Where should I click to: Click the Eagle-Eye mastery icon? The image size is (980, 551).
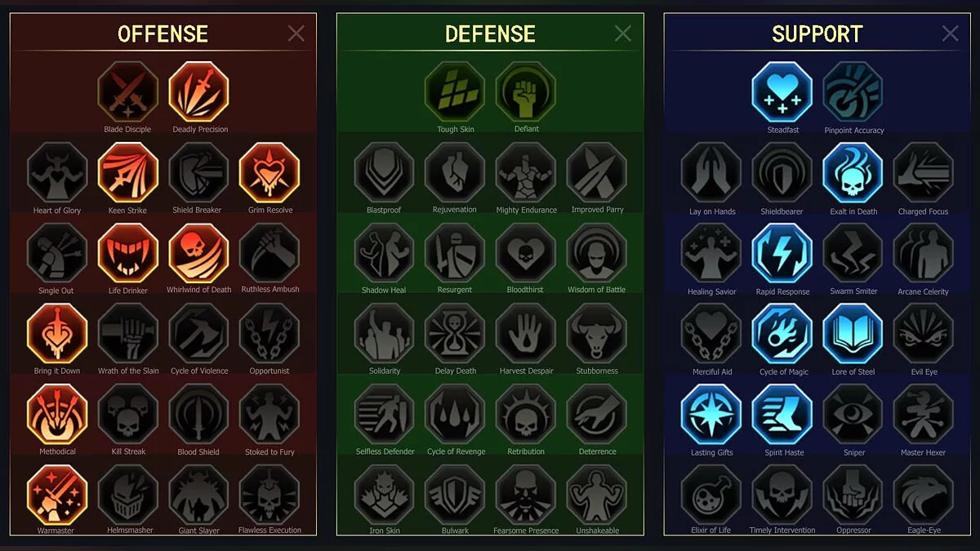924,494
